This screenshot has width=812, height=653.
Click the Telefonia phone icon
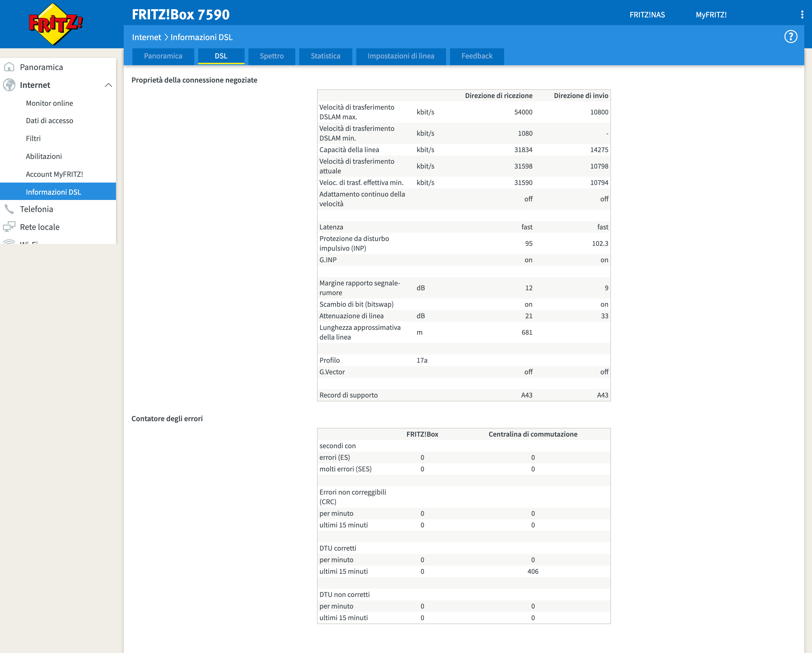tap(9, 209)
